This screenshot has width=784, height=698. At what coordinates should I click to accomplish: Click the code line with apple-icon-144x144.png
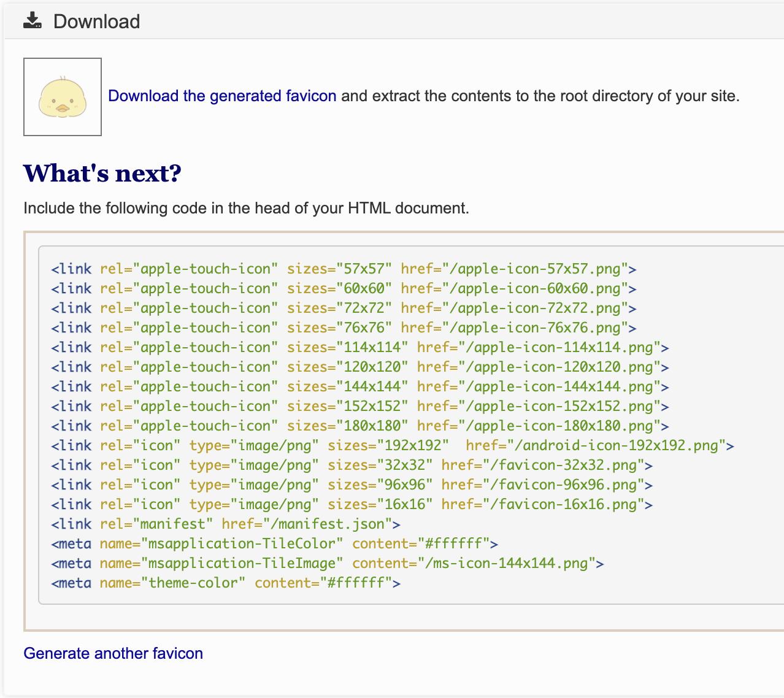360,386
